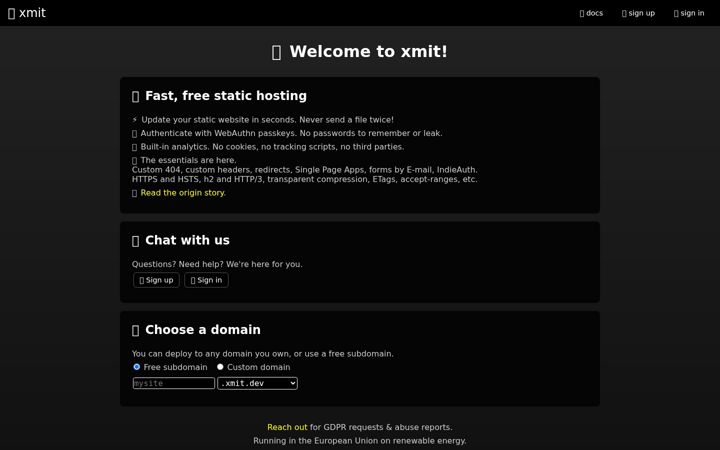Follow the 'Reach out' link in footer
This screenshot has width=720, height=450.
coord(287,427)
